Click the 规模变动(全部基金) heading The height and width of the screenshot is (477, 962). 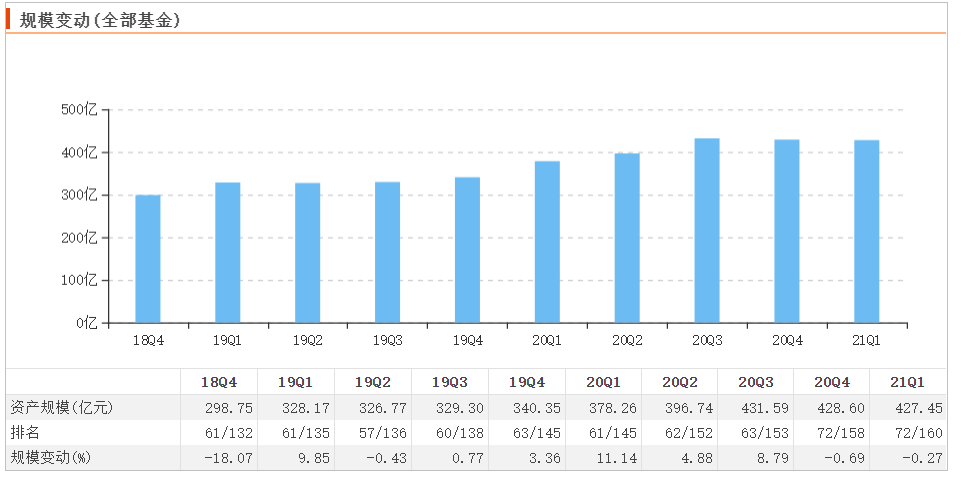click(x=99, y=20)
